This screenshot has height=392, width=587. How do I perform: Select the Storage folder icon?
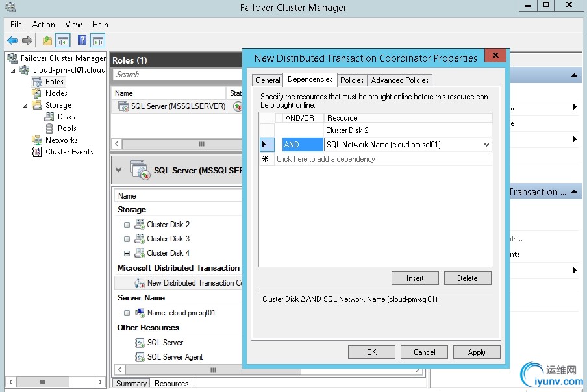click(x=37, y=104)
